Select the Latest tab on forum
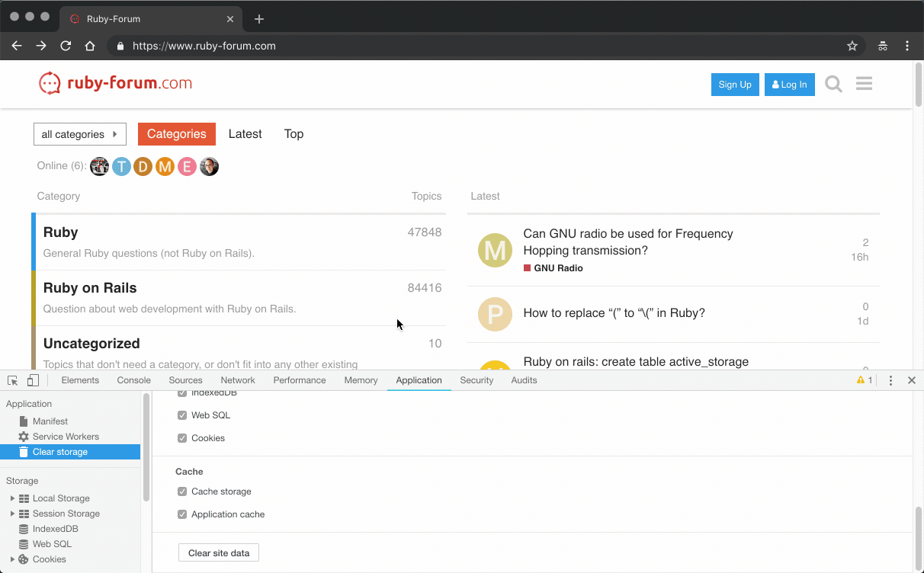 point(245,134)
